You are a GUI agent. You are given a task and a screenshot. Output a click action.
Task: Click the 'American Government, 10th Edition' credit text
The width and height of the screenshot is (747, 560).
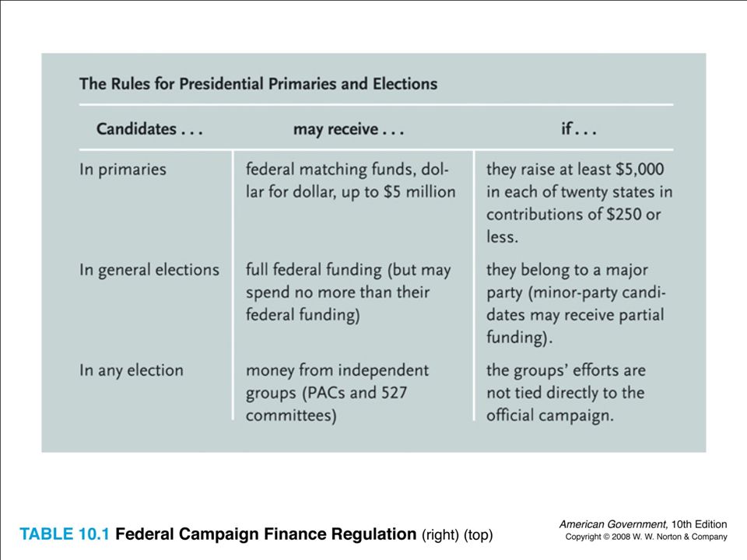pos(644,524)
